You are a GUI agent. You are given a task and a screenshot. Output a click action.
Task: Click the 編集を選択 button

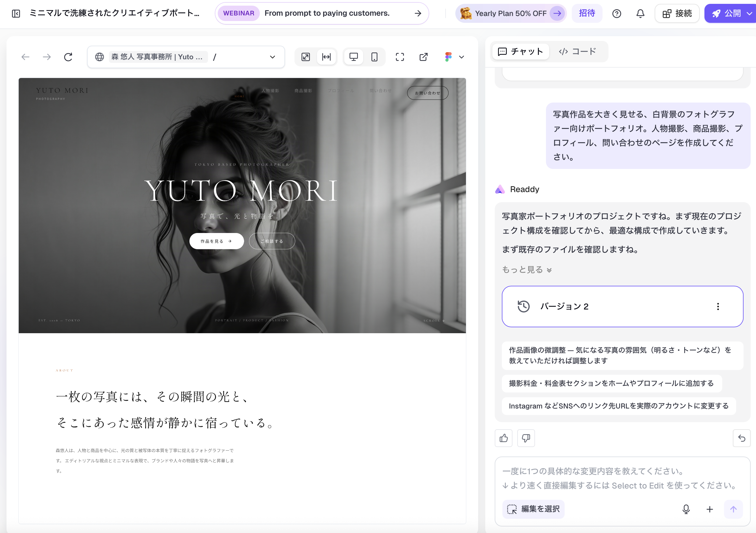coord(534,509)
